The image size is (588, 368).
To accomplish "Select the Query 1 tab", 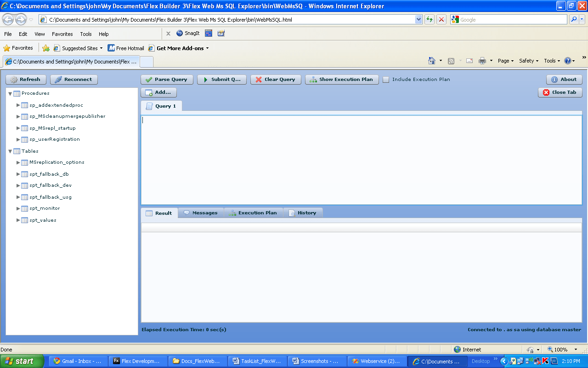I will click(161, 106).
